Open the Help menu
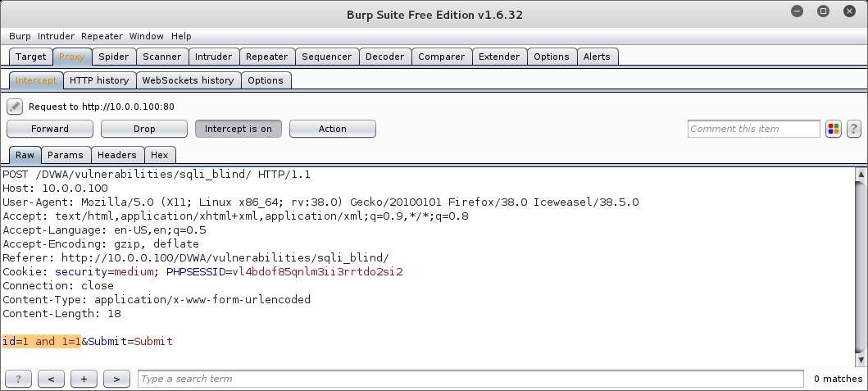868x391 pixels. click(x=181, y=36)
